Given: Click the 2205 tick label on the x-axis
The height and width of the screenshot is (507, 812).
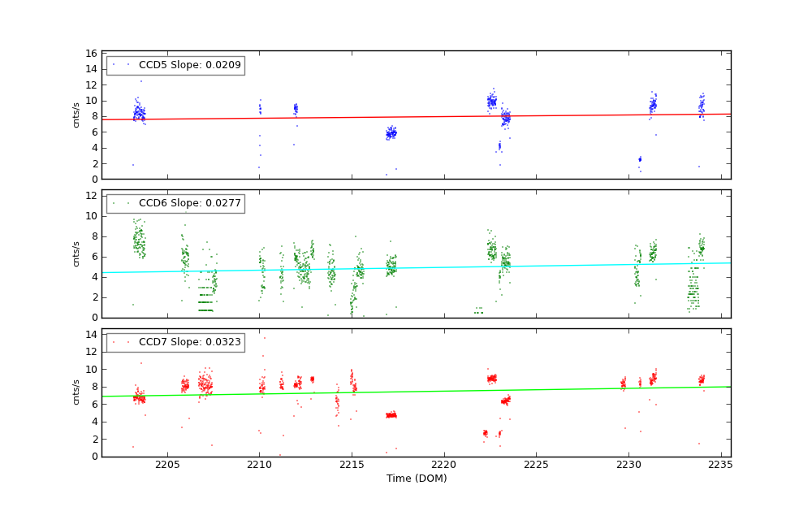Looking at the screenshot, I should pyautogui.click(x=167, y=465).
